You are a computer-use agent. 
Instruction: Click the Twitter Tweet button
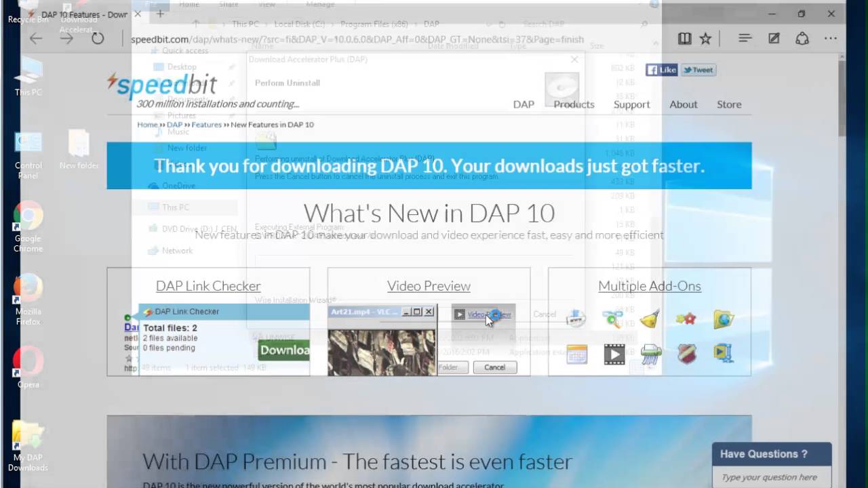click(x=698, y=70)
